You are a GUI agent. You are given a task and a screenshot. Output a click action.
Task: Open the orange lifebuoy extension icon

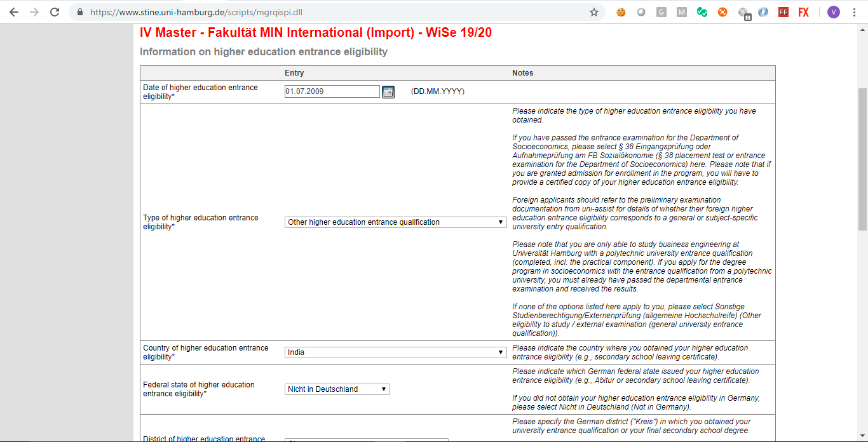point(722,12)
